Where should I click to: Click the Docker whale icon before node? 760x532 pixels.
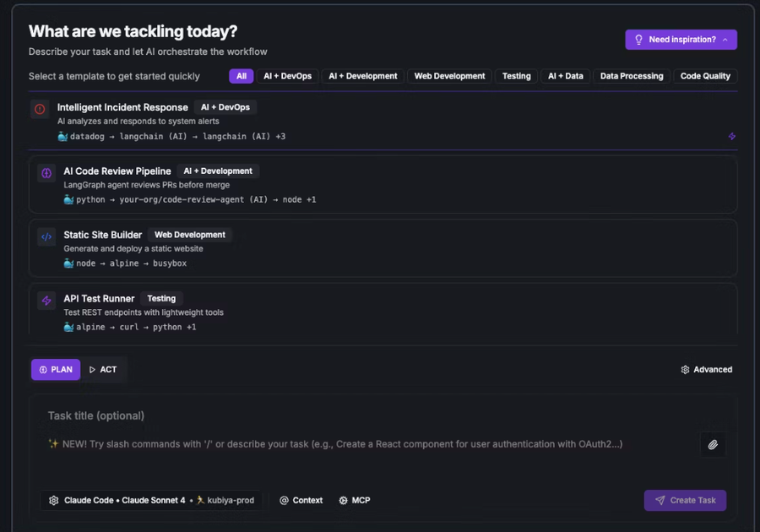69,263
